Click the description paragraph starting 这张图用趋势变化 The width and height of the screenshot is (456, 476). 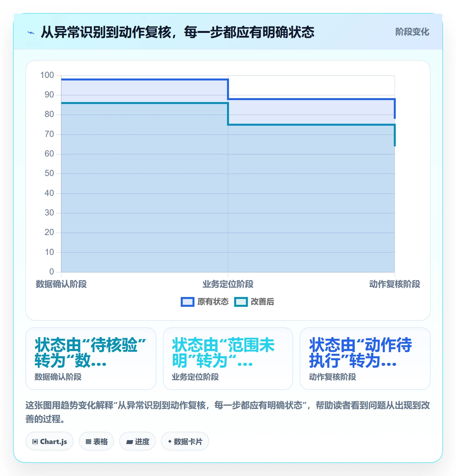point(228,412)
